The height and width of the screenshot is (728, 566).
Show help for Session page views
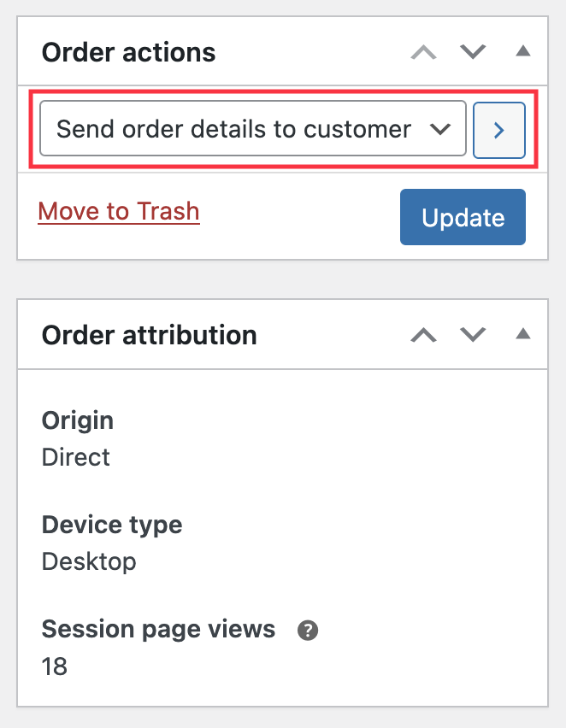click(x=308, y=631)
